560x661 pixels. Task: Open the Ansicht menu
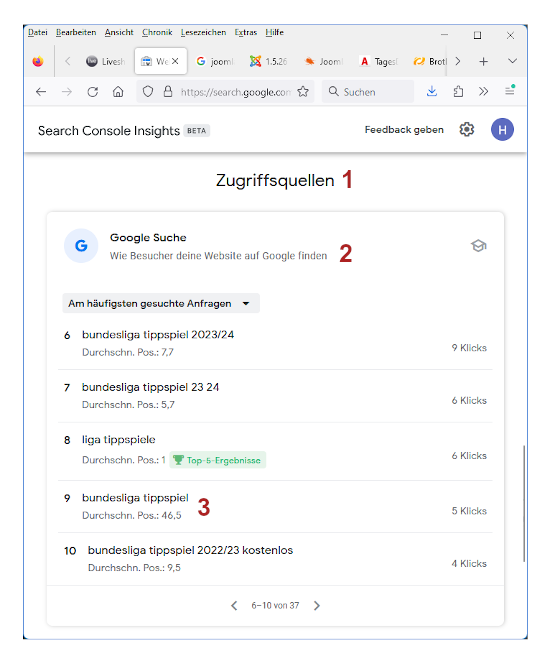[x=119, y=32]
